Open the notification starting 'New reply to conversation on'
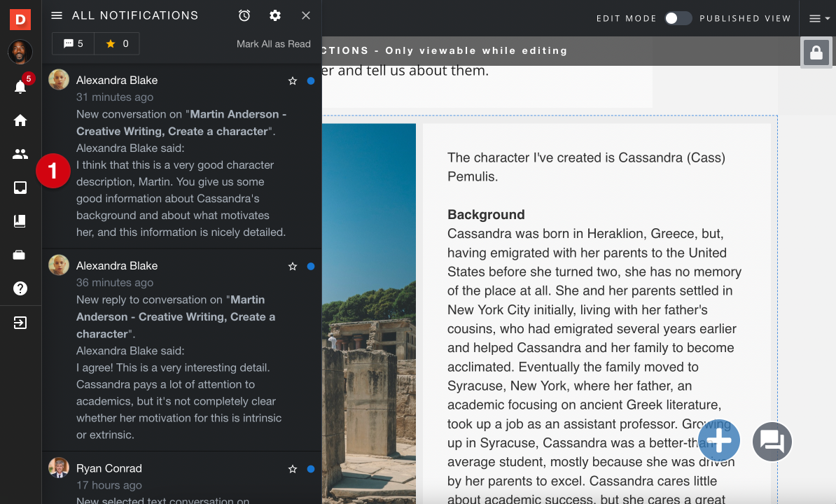This screenshot has height=504, width=836. [x=182, y=350]
